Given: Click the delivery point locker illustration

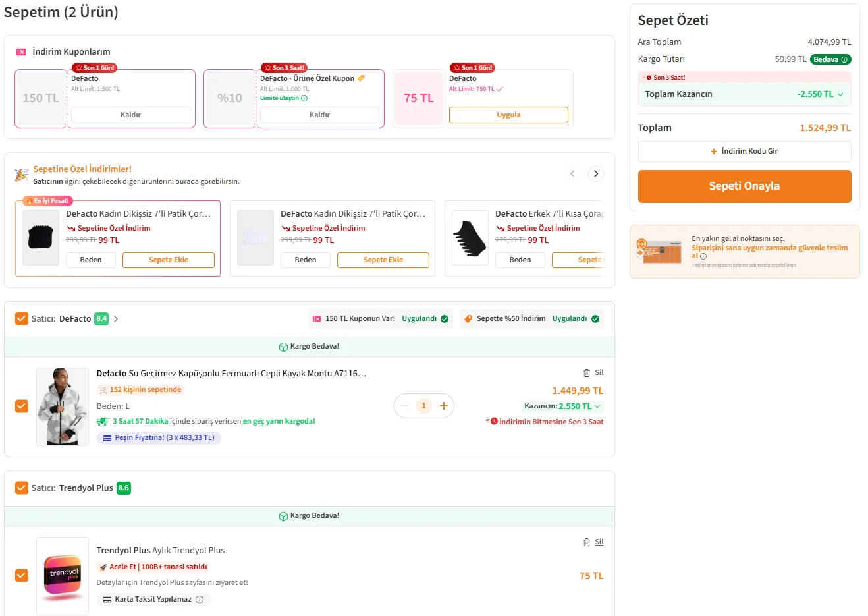Looking at the screenshot, I should click(x=660, y=252).
